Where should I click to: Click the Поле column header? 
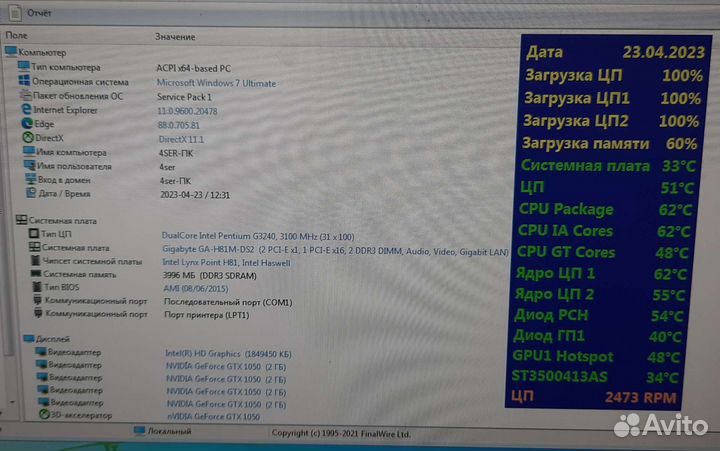(17, 35)
